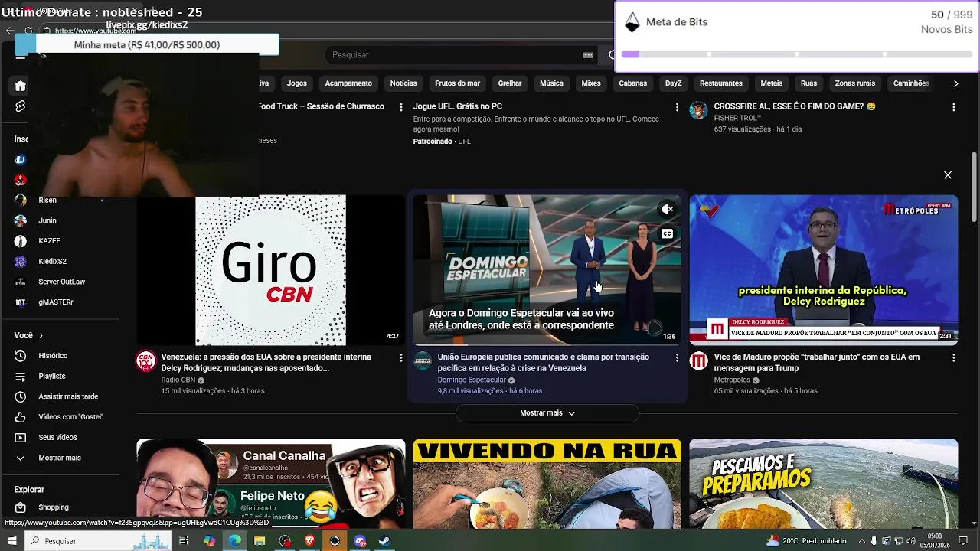Select the Música chip
Screen dimensions: 980x551
551,83
